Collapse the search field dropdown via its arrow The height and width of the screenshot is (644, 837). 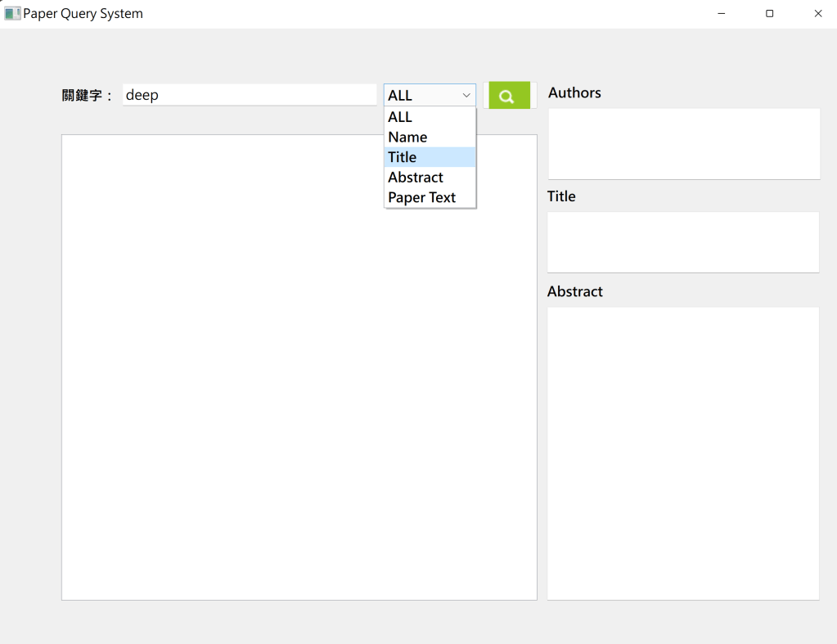click(466, 96)
